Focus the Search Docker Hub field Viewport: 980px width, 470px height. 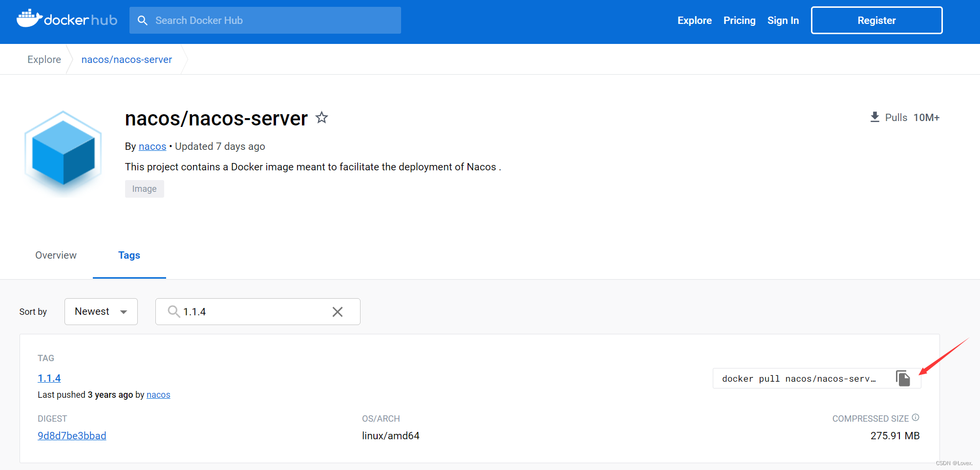tap(265, 20)
